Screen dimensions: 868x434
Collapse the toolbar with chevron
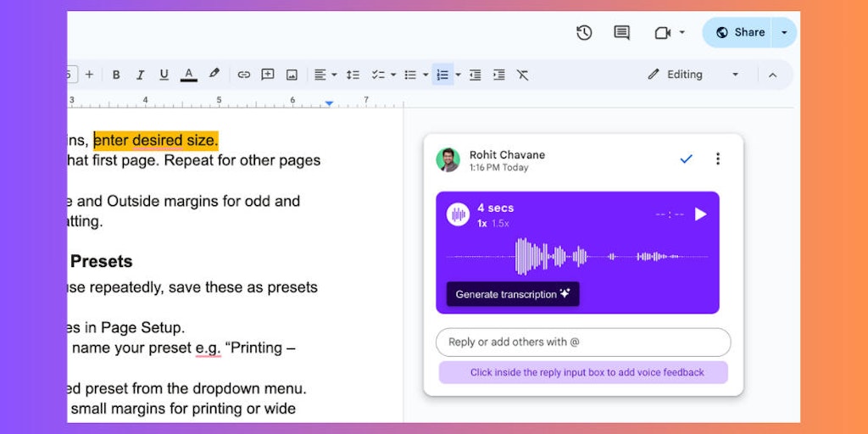point(773,75)
